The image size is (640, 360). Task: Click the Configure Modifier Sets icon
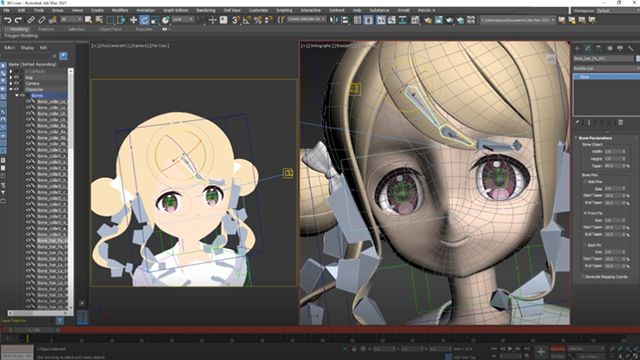pos(620,122)
